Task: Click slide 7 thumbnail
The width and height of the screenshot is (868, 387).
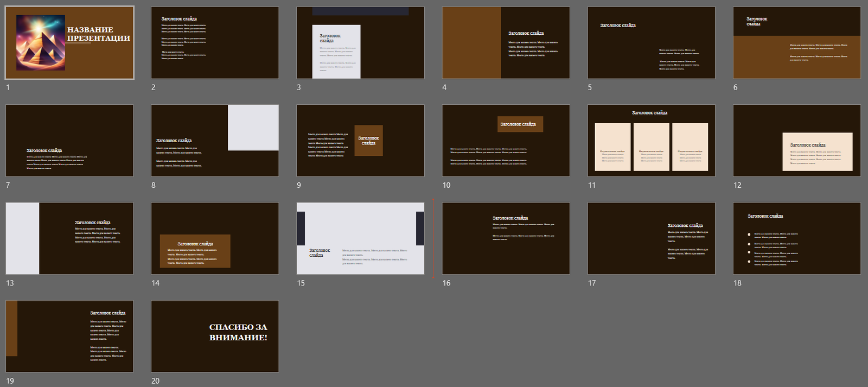Action: click(x=69, y=141)
